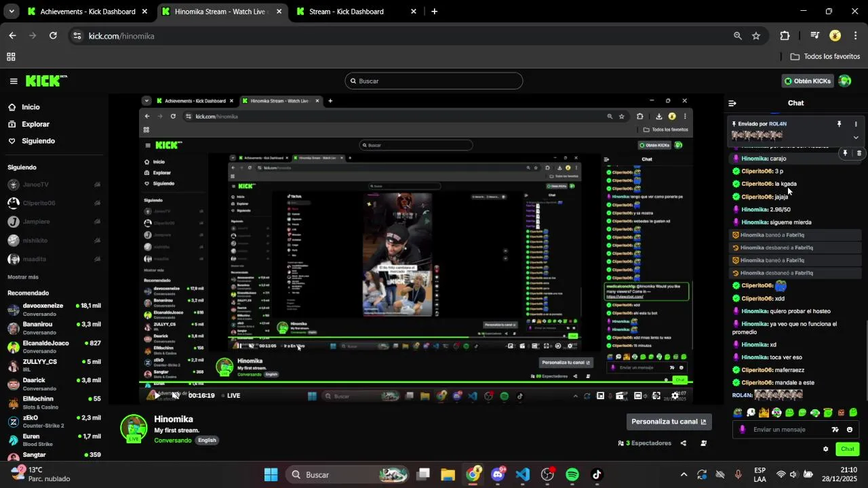The image size is (868, 488).
Task: Open a new Chrome tab
Action: 434,12
